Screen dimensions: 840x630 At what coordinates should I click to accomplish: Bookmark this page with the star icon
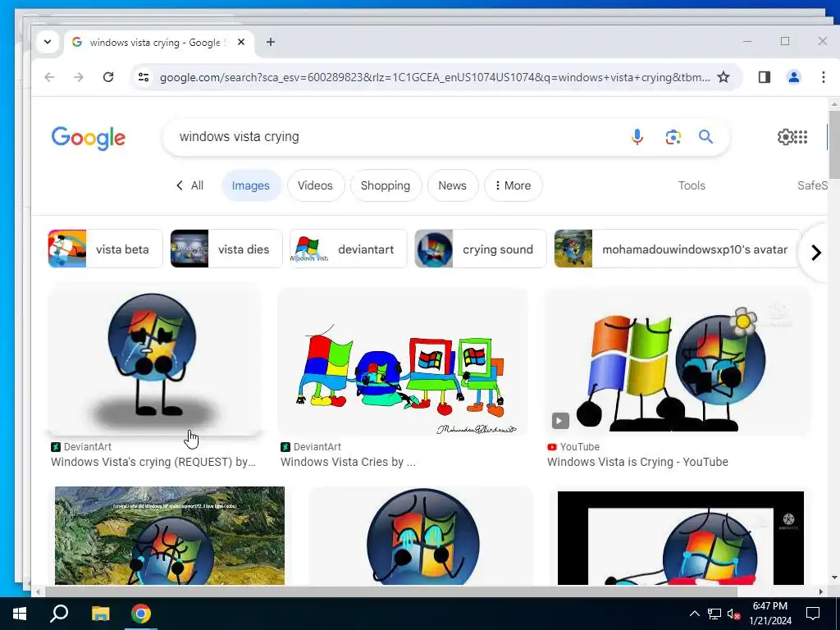tap(724, 77)
